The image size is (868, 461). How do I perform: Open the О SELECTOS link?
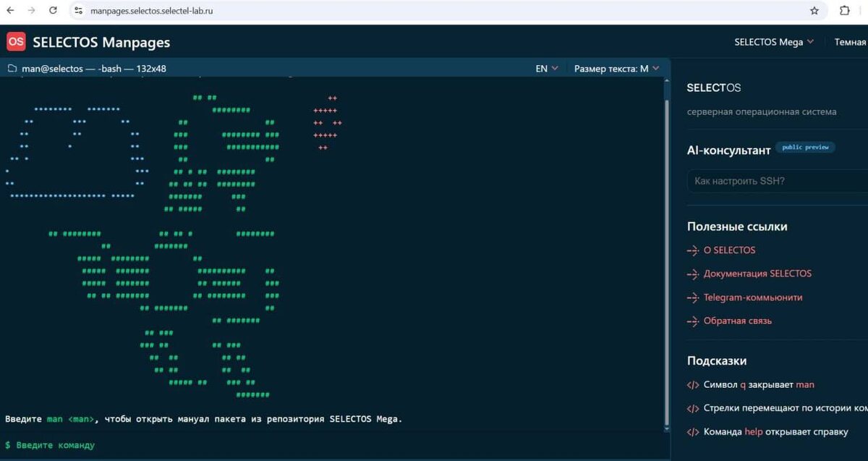click(729, 250)
